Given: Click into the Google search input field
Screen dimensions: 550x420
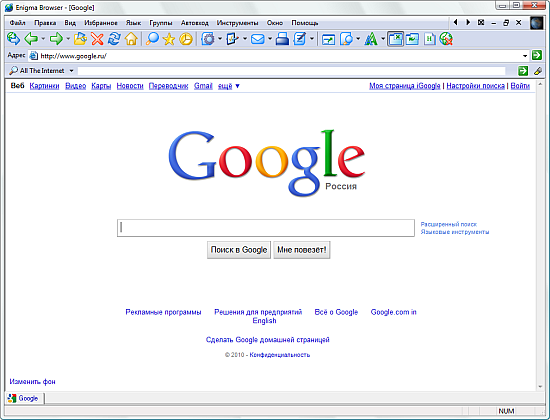Looking at the screenshot, I should coord(266,228).
